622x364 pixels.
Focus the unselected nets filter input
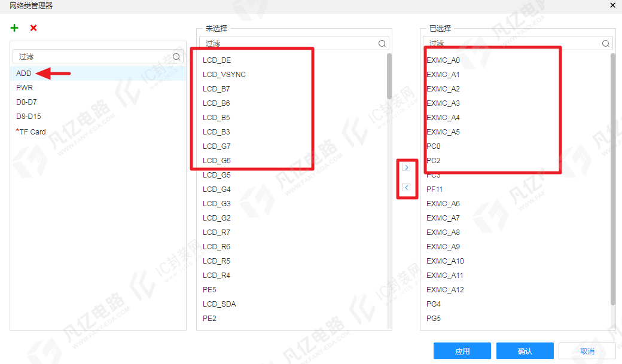click(294, 43)
